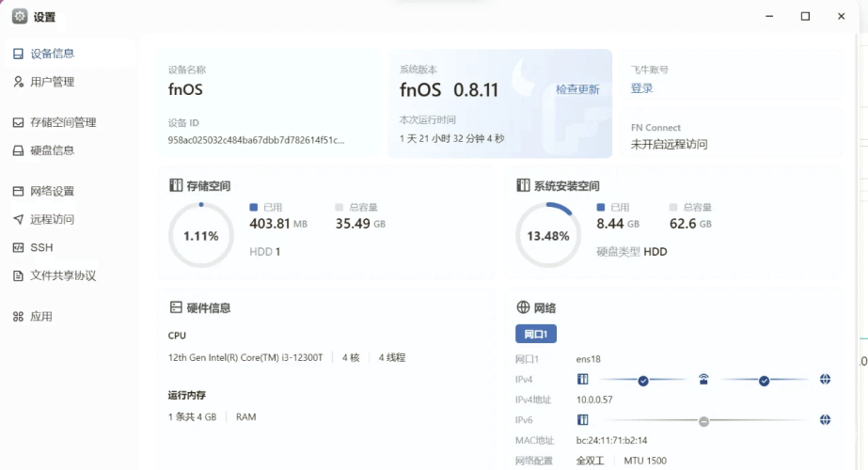
Task: Click the 1.11% storage usage ring
Action: [201, 235]
